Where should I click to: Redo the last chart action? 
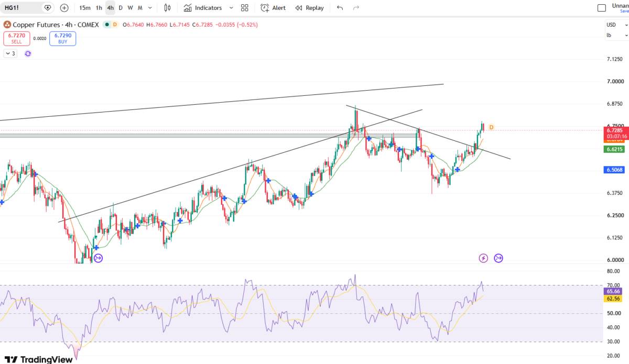(356, 8)
